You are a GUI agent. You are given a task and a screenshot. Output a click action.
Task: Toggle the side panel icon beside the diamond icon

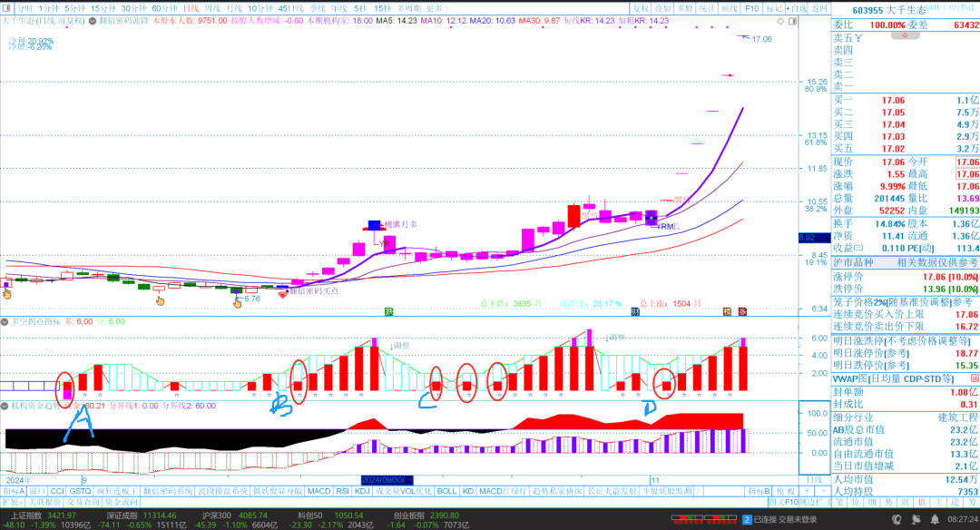tap(792, 21)
